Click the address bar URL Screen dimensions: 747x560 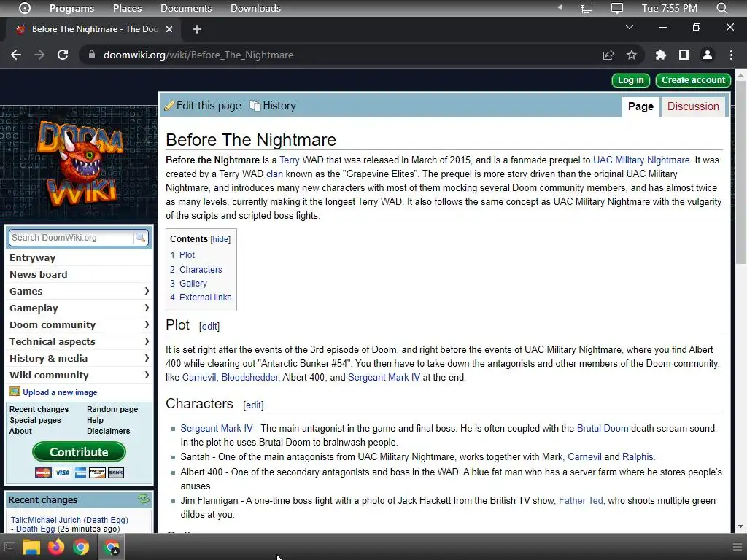click(198, 55)
